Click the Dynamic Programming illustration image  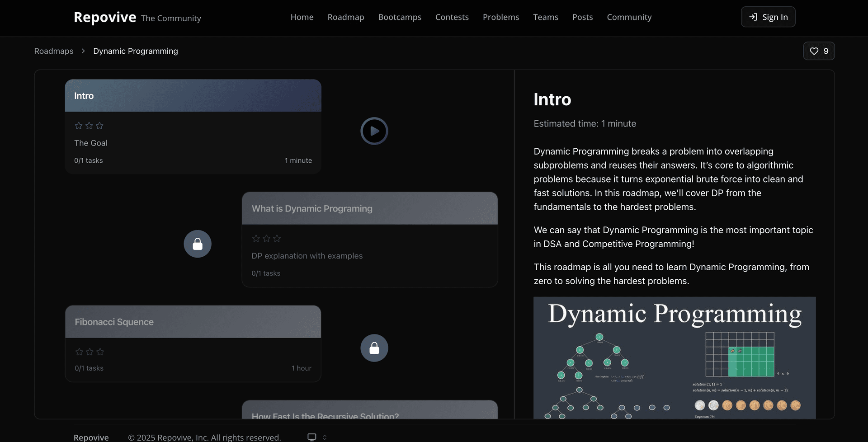point(674,357)
